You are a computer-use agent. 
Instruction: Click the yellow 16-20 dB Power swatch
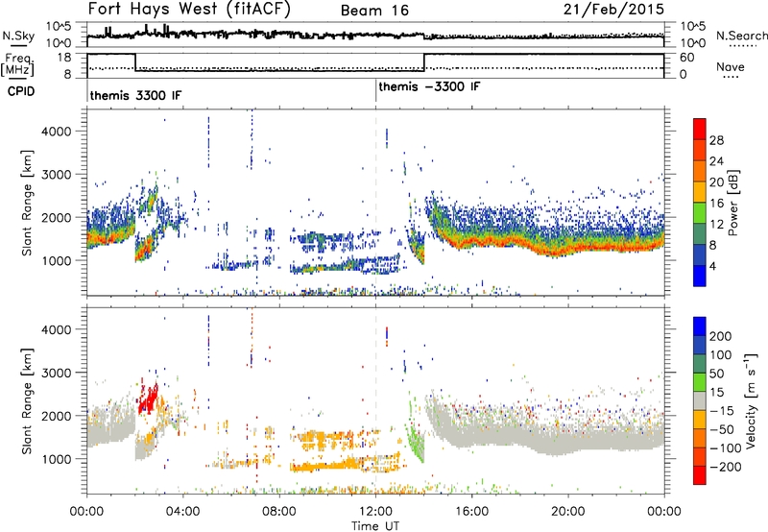click(x=700, y=191)
